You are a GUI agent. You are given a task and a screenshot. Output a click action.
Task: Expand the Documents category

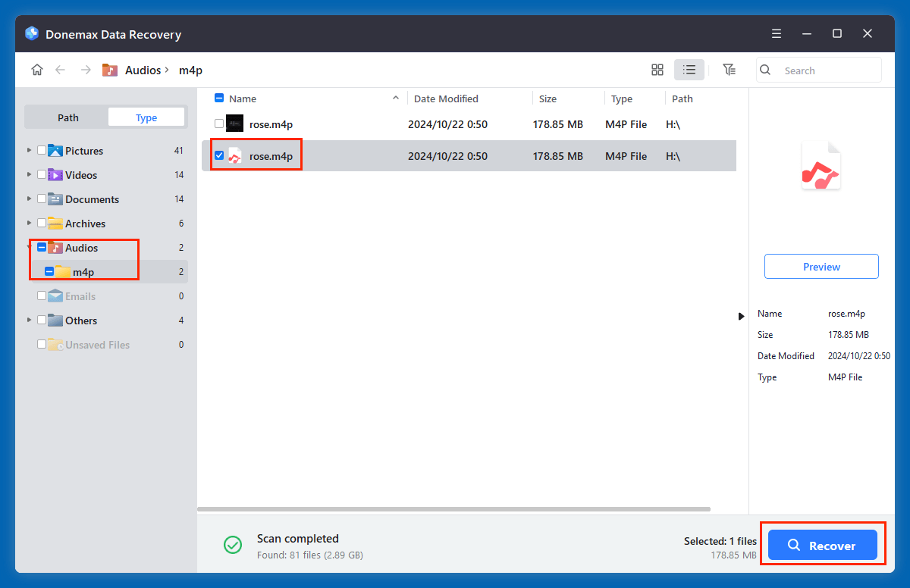[29, 199]
